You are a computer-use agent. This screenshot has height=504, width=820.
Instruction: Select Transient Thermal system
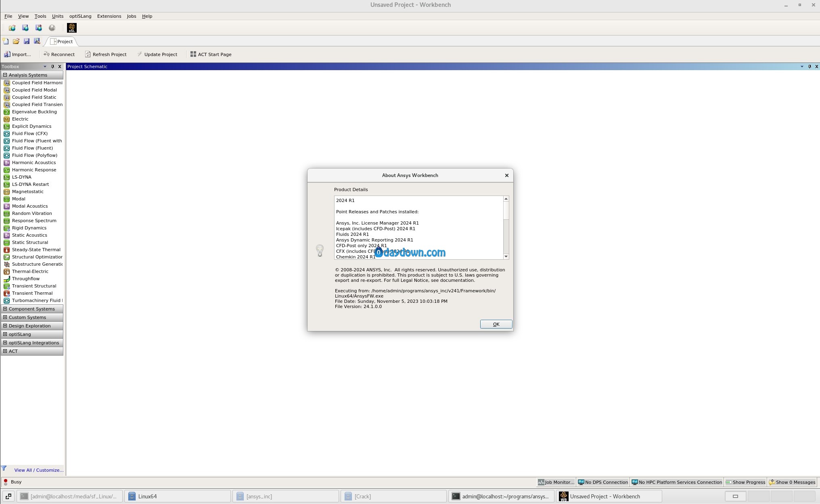(32, 293)
